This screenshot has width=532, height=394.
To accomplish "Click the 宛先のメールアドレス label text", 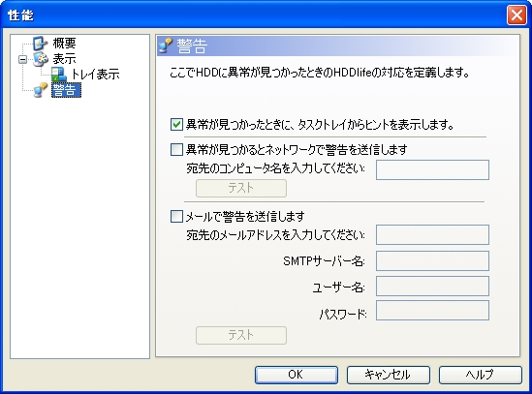I will click(x=275, y=235).
